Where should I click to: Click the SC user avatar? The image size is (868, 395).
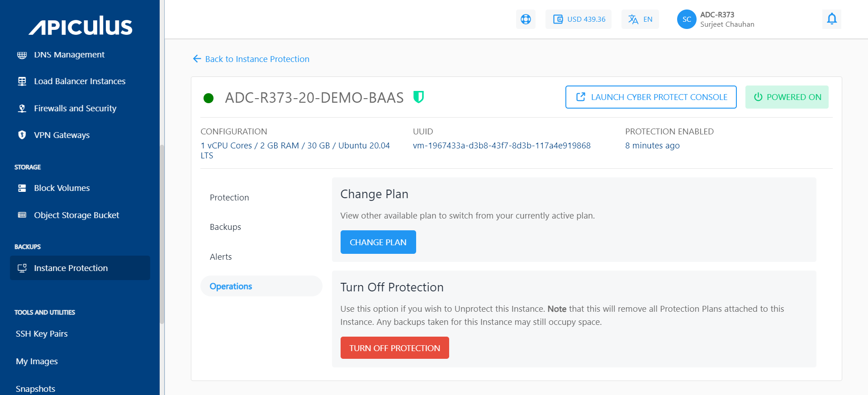686,19
